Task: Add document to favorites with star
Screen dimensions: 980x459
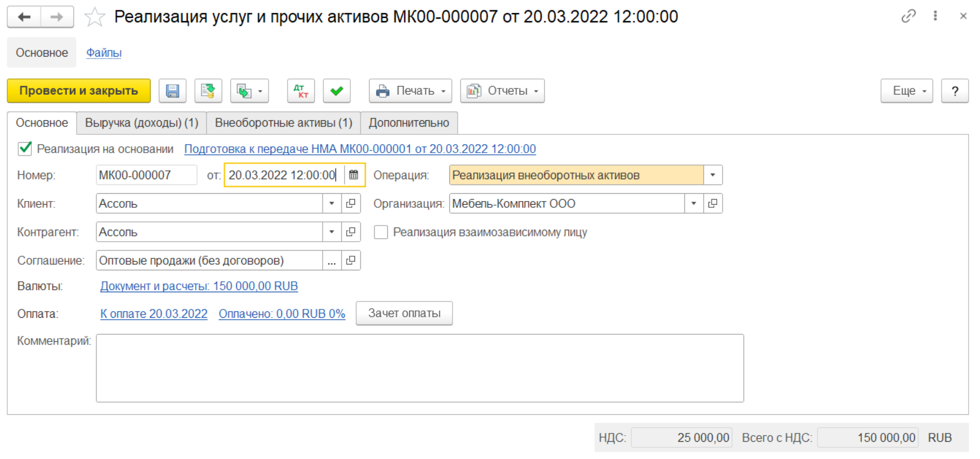Action: click(x=95, y=17)
